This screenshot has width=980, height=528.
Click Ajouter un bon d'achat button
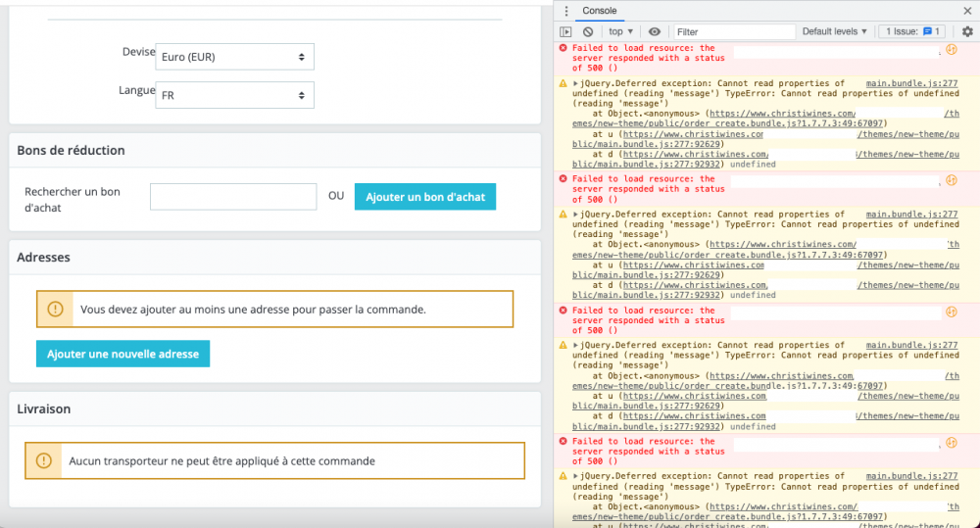click(x=425, y=197)
